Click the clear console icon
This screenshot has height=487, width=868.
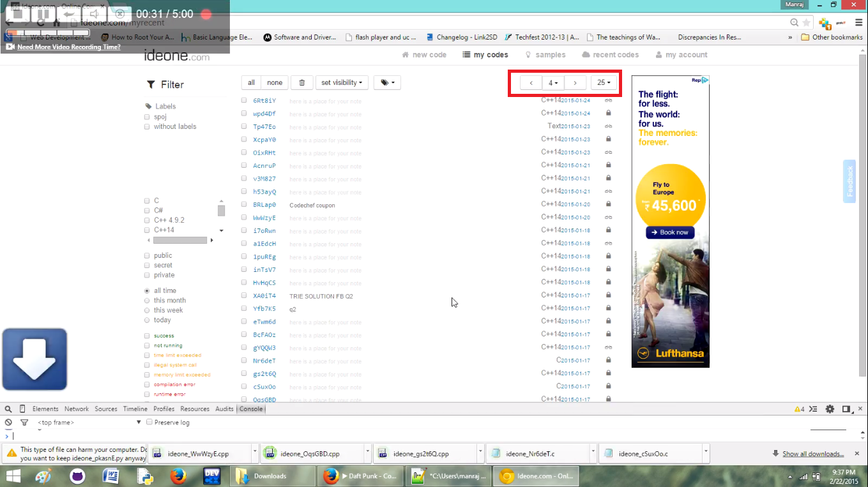(8, 423)
